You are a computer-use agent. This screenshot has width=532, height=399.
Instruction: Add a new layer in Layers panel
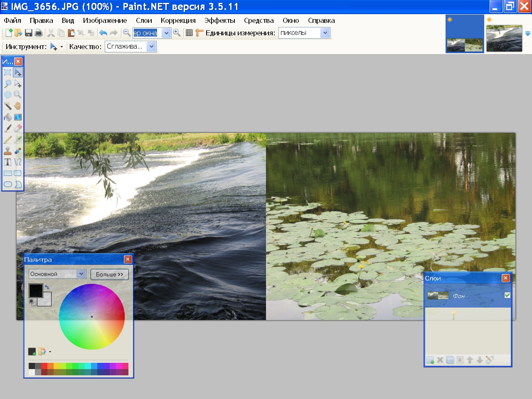[x=430, y=360]
